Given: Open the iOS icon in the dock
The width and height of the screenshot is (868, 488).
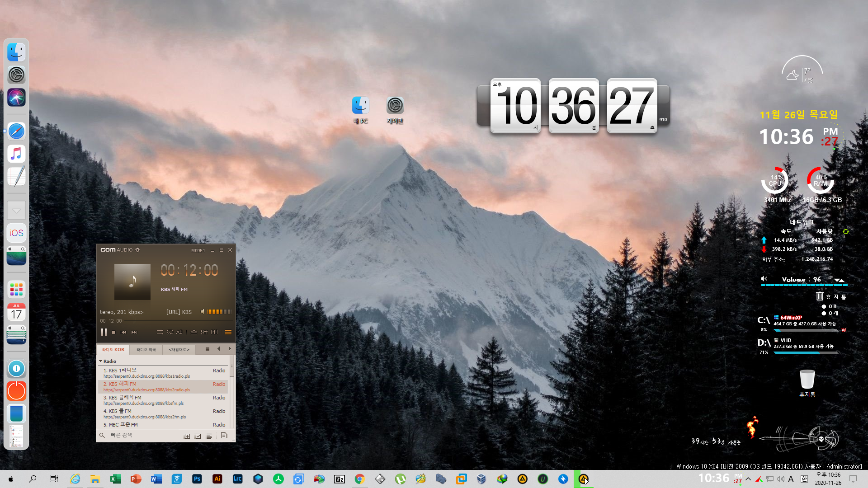Looking at the screenshot, I should (16, 233).
